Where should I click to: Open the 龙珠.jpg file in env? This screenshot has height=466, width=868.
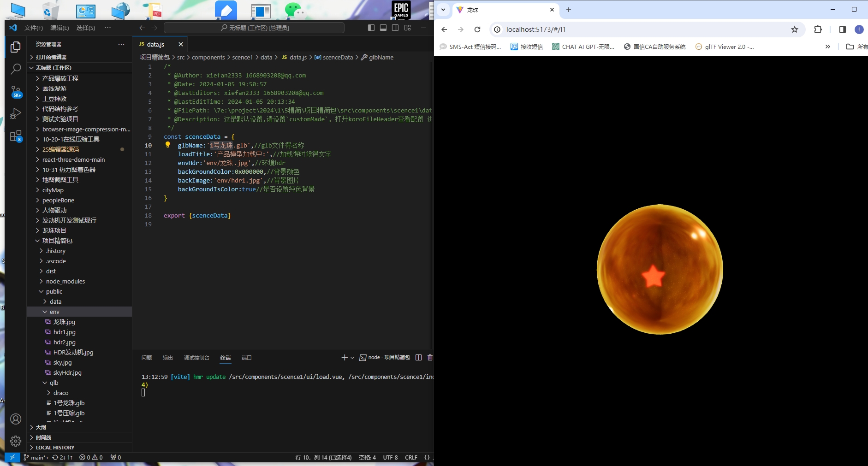(x=79, y=322)
